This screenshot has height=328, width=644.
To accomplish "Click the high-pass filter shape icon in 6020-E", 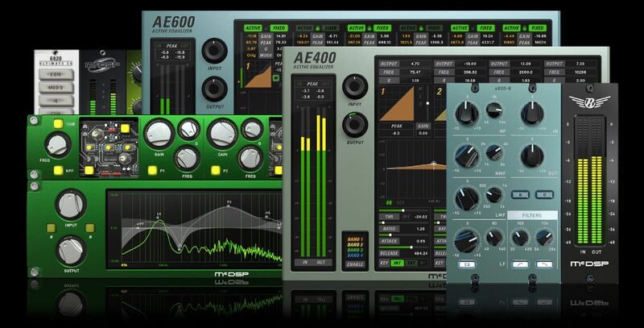I will (520, 264).
